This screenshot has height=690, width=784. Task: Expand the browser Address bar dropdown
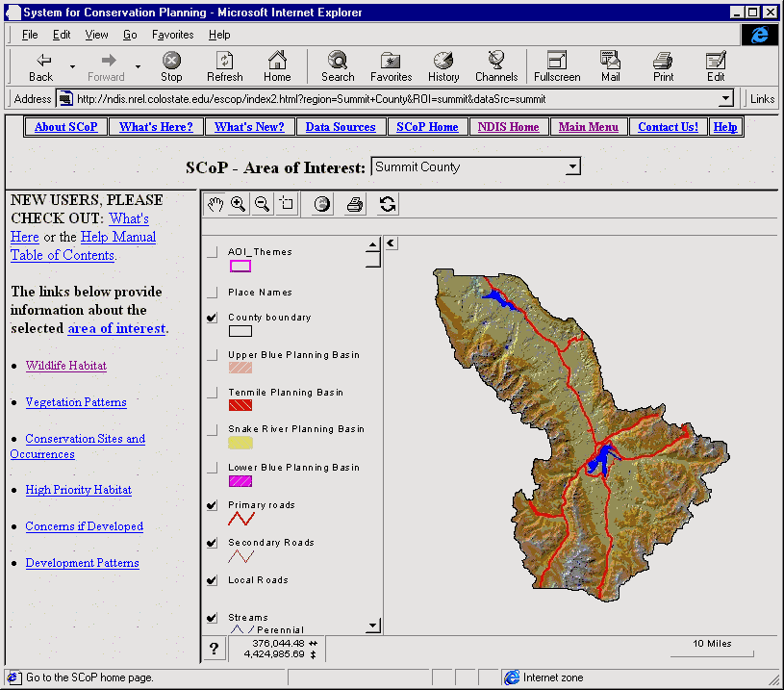[726, 99]
